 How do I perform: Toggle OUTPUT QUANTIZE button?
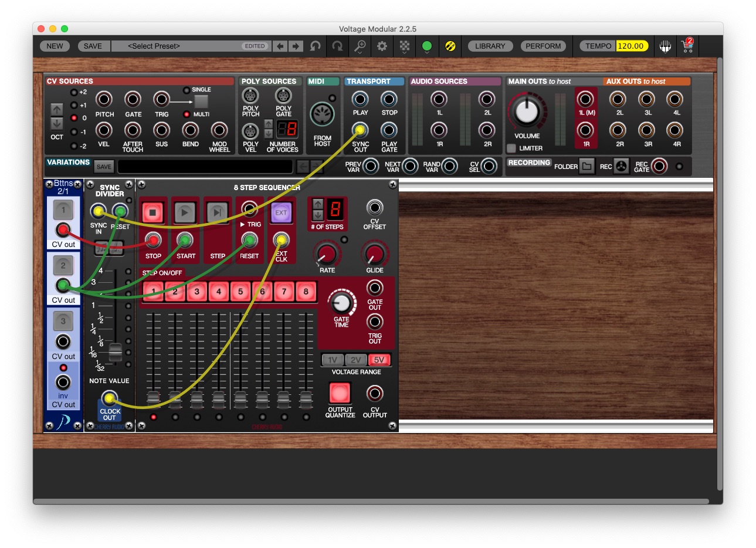[x=340, y=393]
